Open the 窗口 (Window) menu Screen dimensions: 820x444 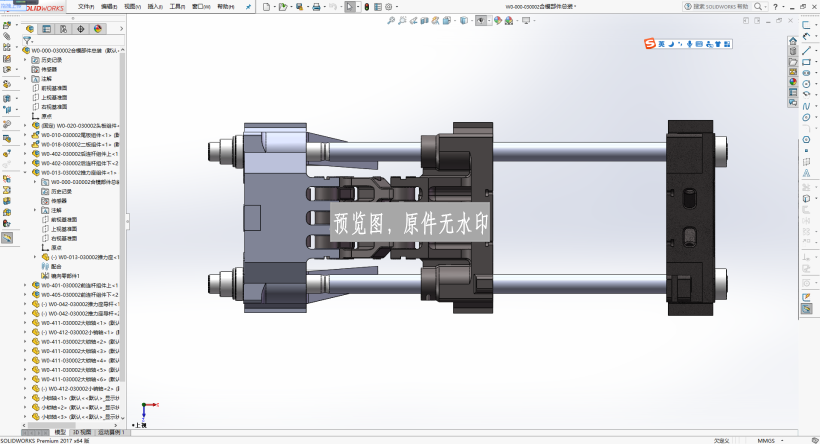coord(201,7)
